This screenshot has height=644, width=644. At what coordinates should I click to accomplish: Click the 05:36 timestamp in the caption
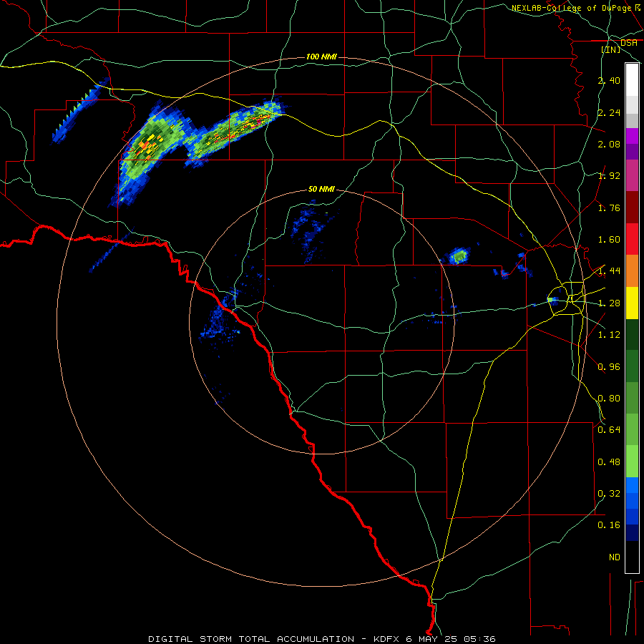(479, 639)
